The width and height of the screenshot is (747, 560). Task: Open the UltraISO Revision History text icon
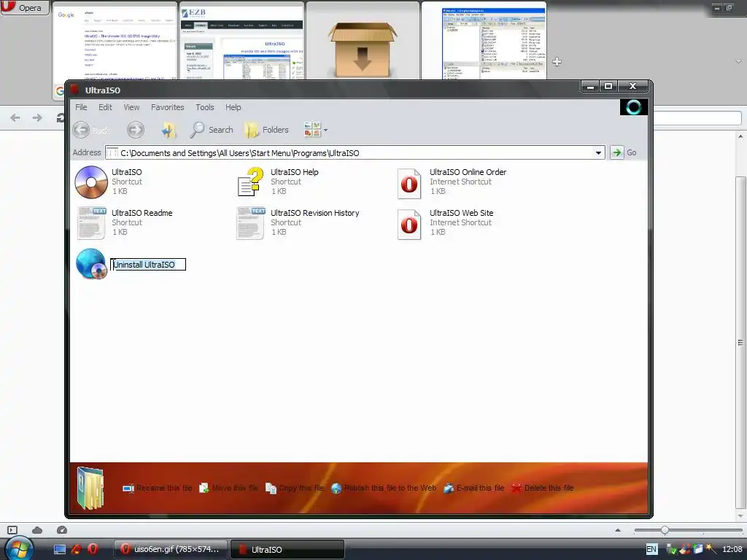tap(251, 223)
